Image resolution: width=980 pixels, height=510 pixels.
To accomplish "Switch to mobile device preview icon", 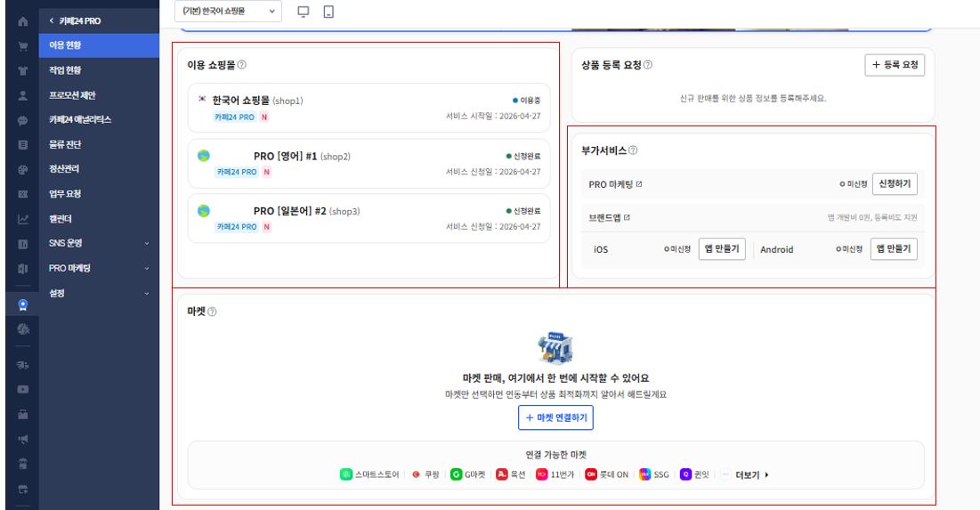I will [328, 12].
